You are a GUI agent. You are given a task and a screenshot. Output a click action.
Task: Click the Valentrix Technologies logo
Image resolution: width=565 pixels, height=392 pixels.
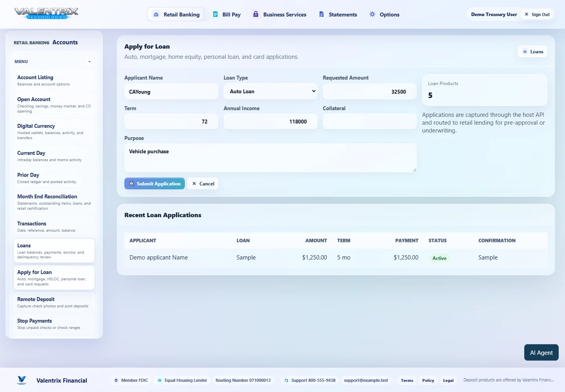click(x=46, y=13)
